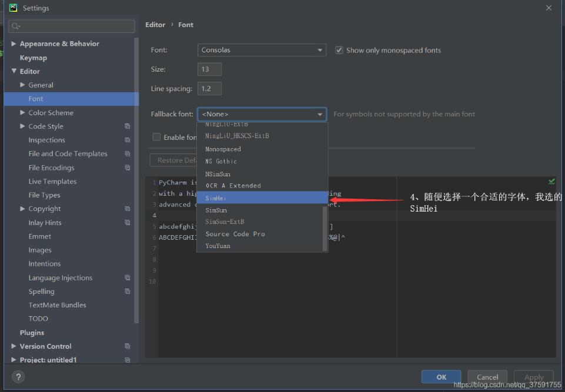
Task: Click the font list scrollbar thumb
Action: click(x=325, y=228)
